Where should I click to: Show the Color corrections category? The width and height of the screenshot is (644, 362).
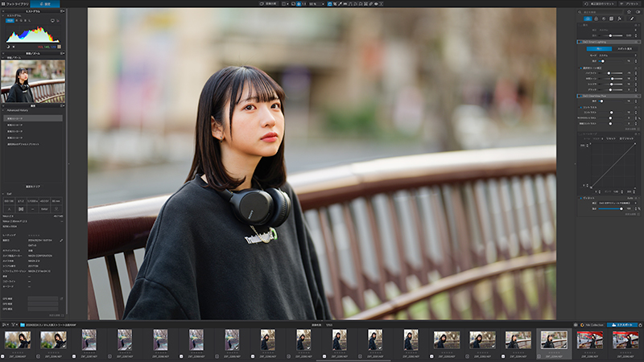pyautogui.click(x=597, y=19)
